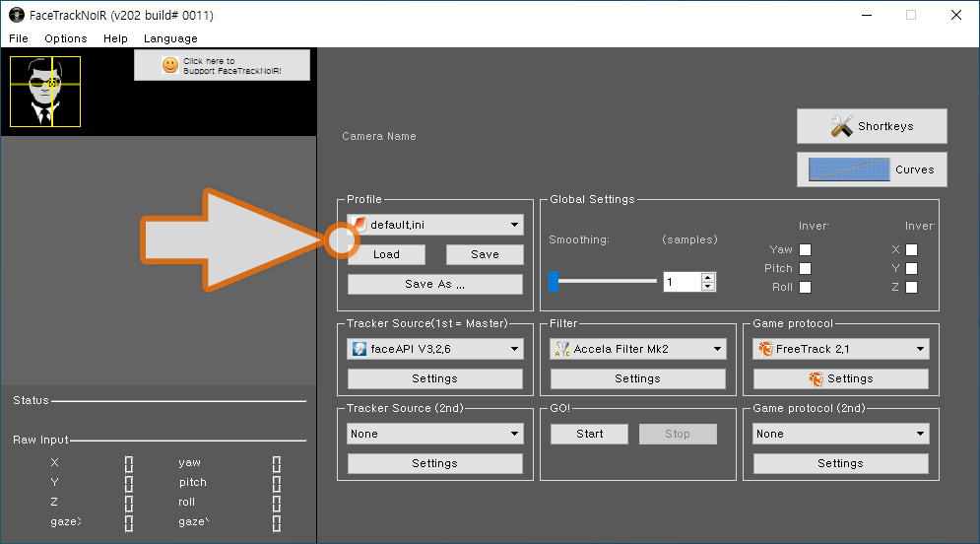Open the File menu
Image resolution: width=980 pixels, height=544 pixels.
pos(19,38)
